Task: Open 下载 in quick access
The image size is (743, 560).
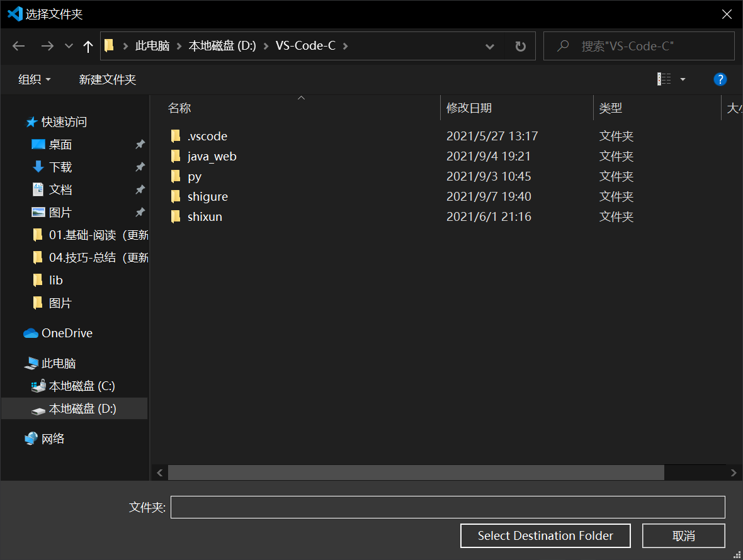Action: [x=52, y=167]
